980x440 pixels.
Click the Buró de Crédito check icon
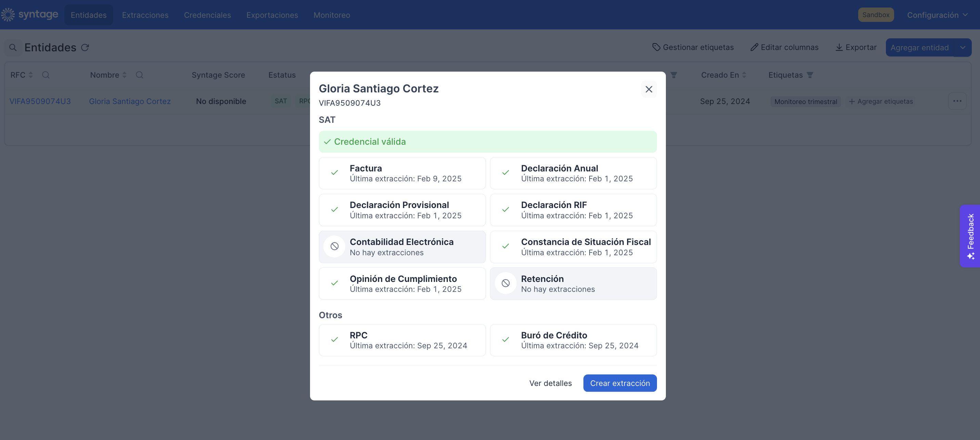pos(506,340)
